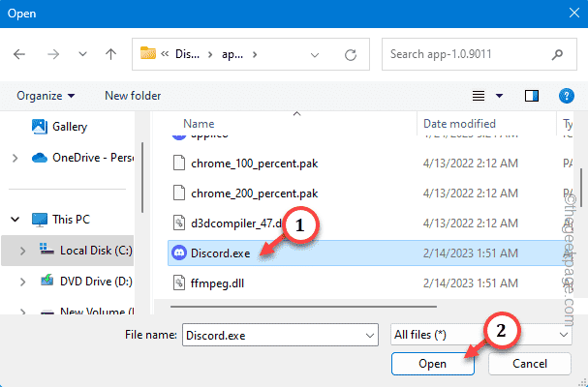This screenshot has width=588, height=387.
Task: Expand the DVD Drive (D:) node
Action: (22, 282)
